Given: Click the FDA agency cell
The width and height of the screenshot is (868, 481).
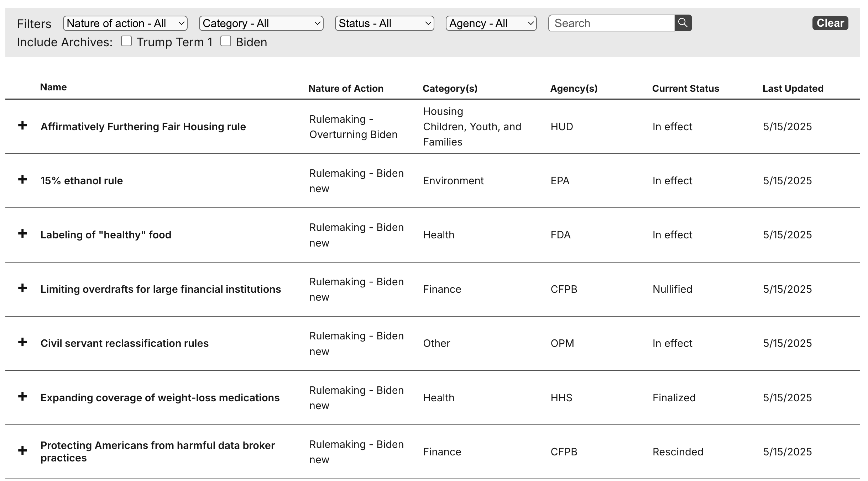Looking at the screenshot, I should (x=560, y=235).
